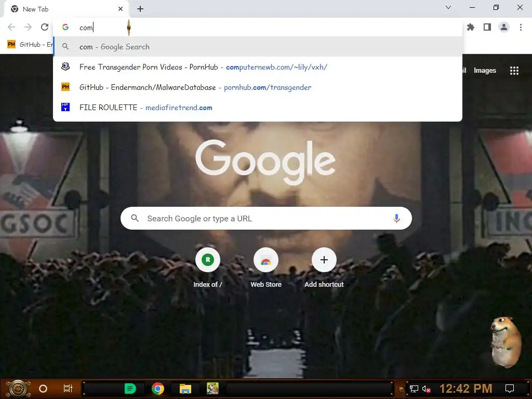The image size is (532, 399).
Task: Select the MalwareDatabase suggestion row
Action: [258, 87]
